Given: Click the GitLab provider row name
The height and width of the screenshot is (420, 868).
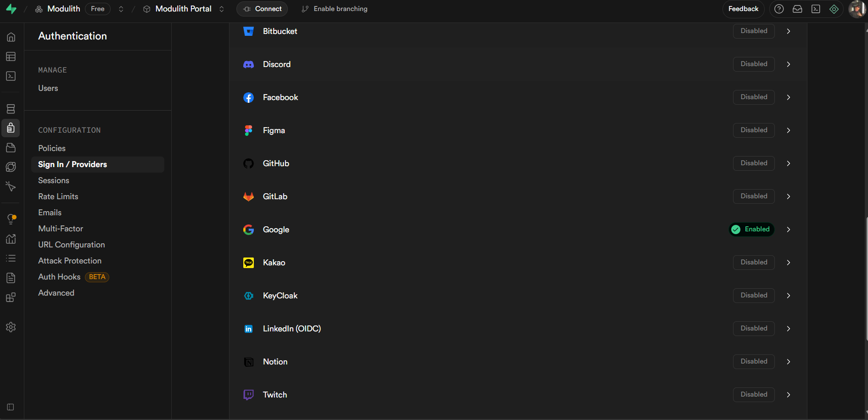Looking at the screenshot, I should (x=275, y=196).
